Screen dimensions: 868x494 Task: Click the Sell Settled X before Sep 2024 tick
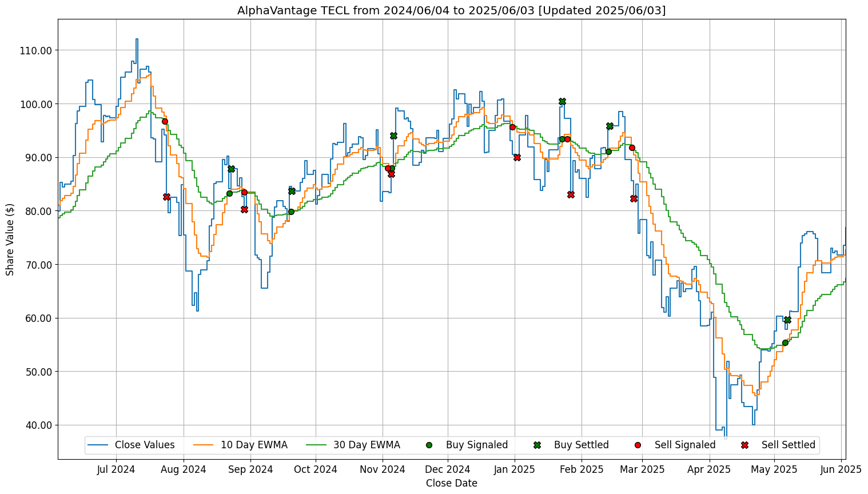point(244,209)
